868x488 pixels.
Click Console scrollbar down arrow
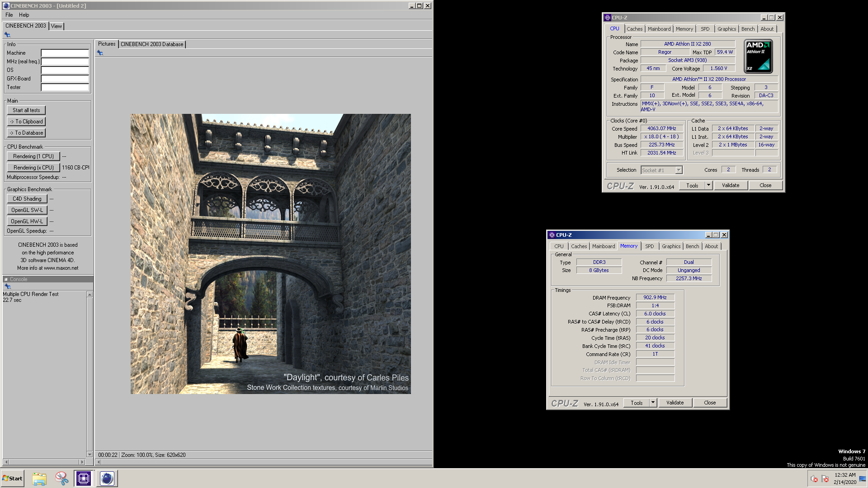(x=90, y=455)
